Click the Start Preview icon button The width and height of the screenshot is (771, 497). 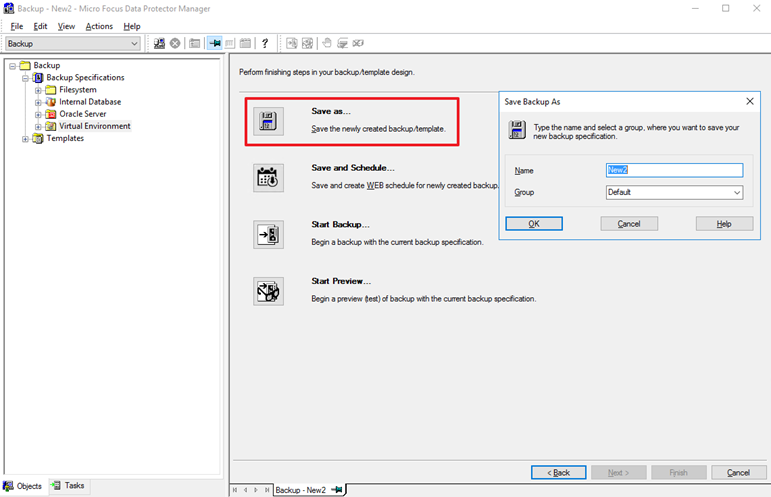pyautogui.click(x=268, y=291)
